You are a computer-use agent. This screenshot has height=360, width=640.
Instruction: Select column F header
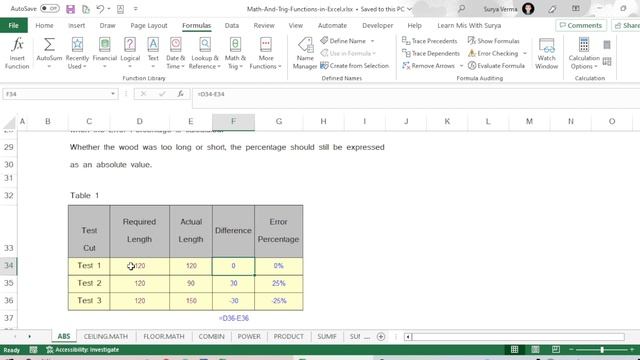click(x=233, y=121)
